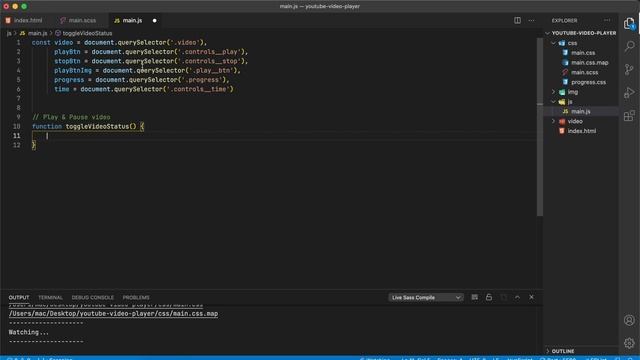Image resolution: width=640 pixels, height=360 pixels.
Task: Click the 'Watching...' output text
Action: (x=29, y=332)
